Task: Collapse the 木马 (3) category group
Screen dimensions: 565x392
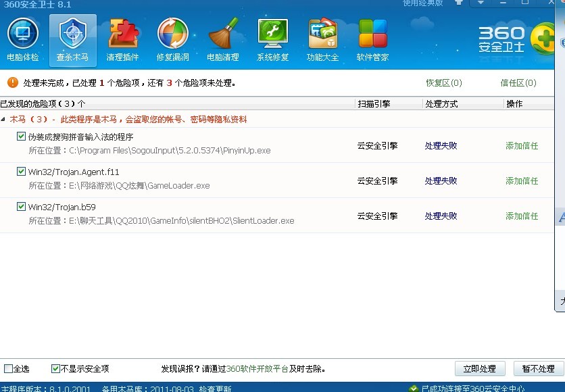Action: coord(3,119)
